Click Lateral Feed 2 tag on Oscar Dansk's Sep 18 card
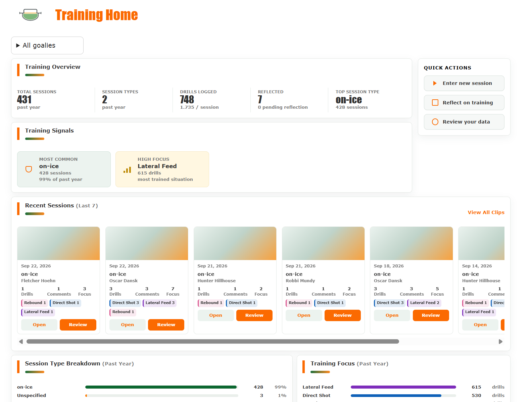Screen dimensions: 532x402 click(424, 303)
